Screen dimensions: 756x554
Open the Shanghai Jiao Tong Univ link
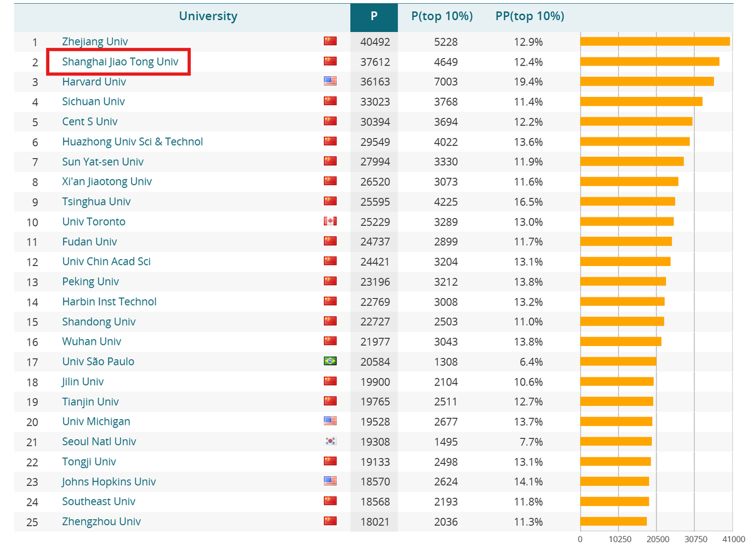pyautogui.click(x=120, y=62)
